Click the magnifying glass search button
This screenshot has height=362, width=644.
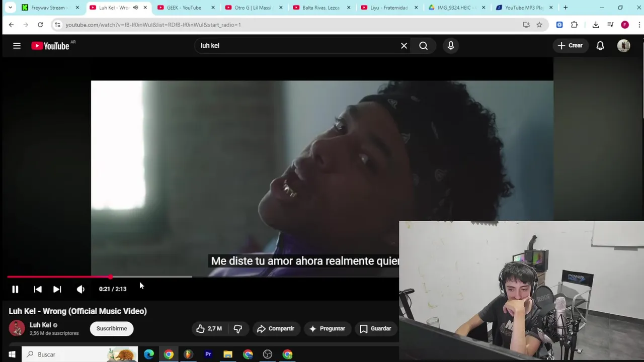click(x=424, y=46)
